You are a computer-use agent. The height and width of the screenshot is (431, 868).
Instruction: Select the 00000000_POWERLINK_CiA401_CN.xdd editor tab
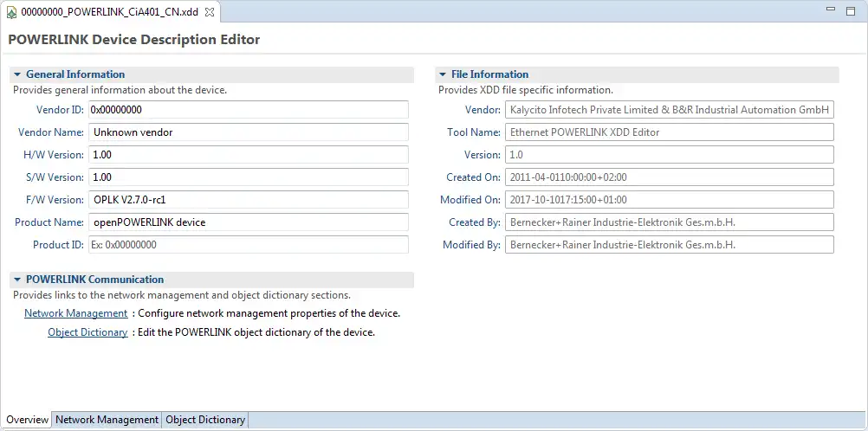click(109, 11)
